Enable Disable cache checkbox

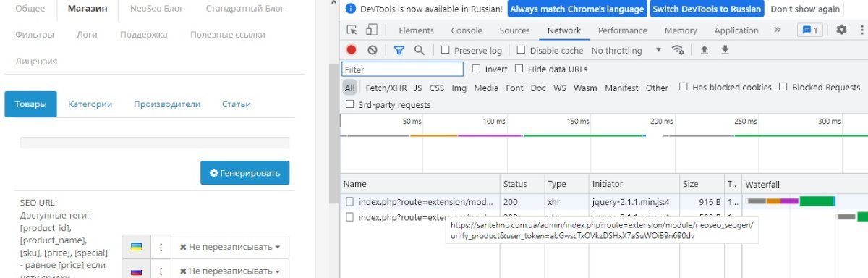[x=521, y=51]
